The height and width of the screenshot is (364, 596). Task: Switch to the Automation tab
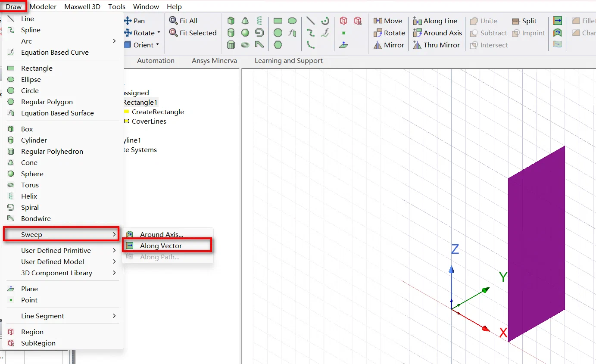click(156, 61)
